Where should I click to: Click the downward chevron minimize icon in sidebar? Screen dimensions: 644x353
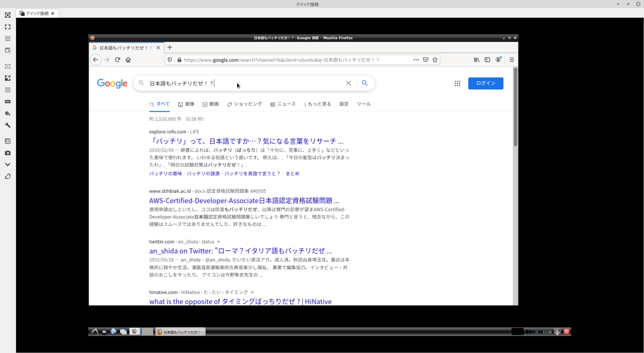(8, 165)
